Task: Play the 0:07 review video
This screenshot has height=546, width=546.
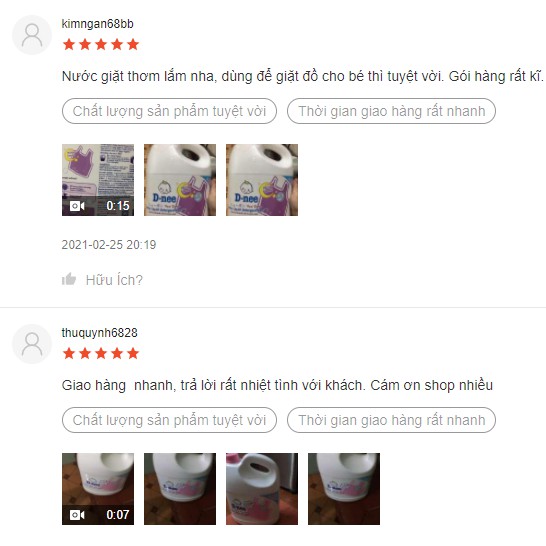Action: [x=98, y=489]
